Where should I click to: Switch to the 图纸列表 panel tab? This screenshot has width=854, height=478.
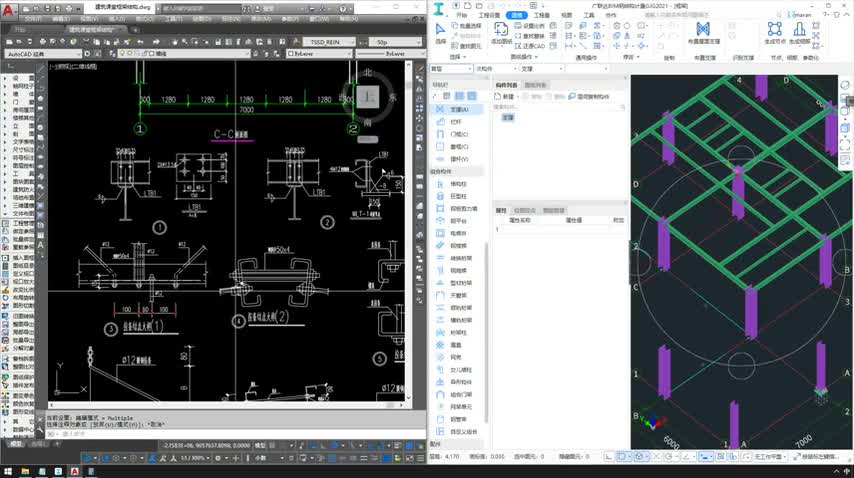(534, 85)
